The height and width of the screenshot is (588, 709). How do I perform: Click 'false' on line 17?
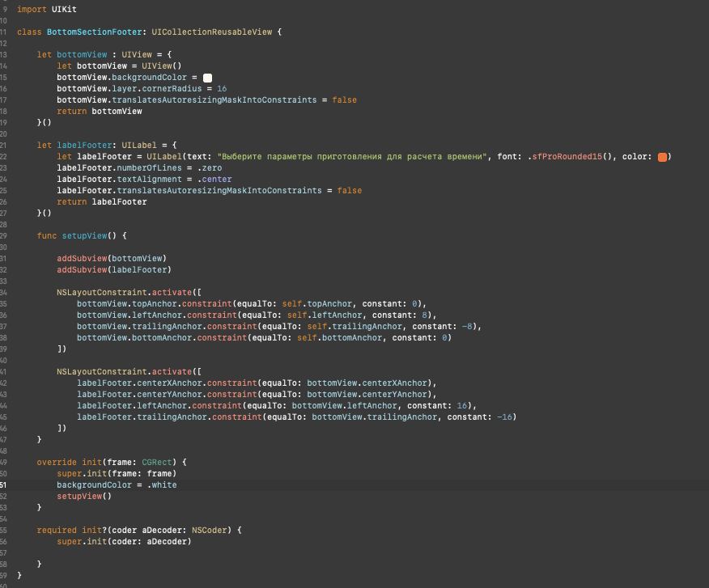(x=344, y=99)
